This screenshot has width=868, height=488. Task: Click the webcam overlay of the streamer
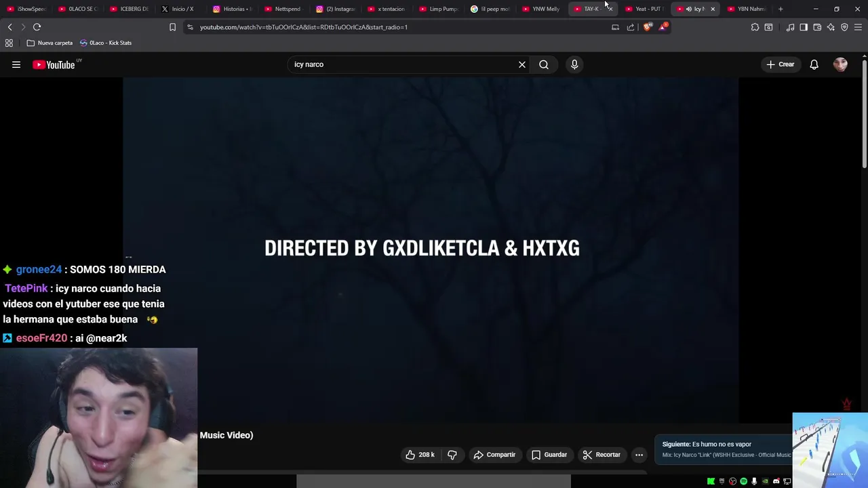tap(99, 418)
